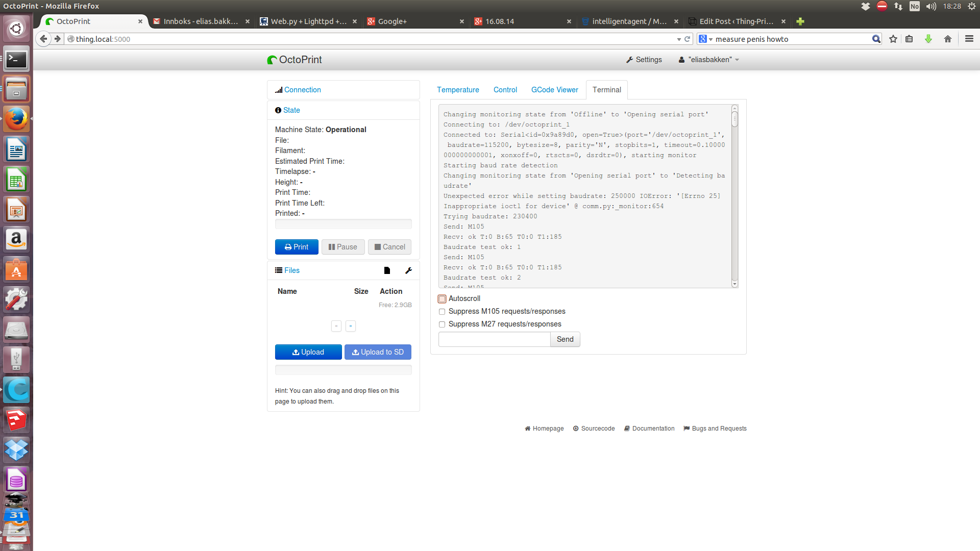Open the Firefox hamburger menu
This screenshot has width=980, height=551.
coord(969,39)
